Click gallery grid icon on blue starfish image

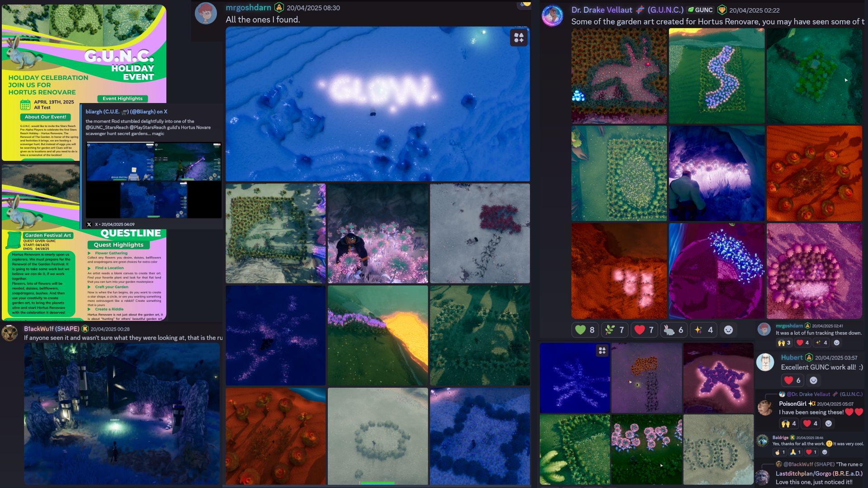pyautogui.click(x=602, y=351)
